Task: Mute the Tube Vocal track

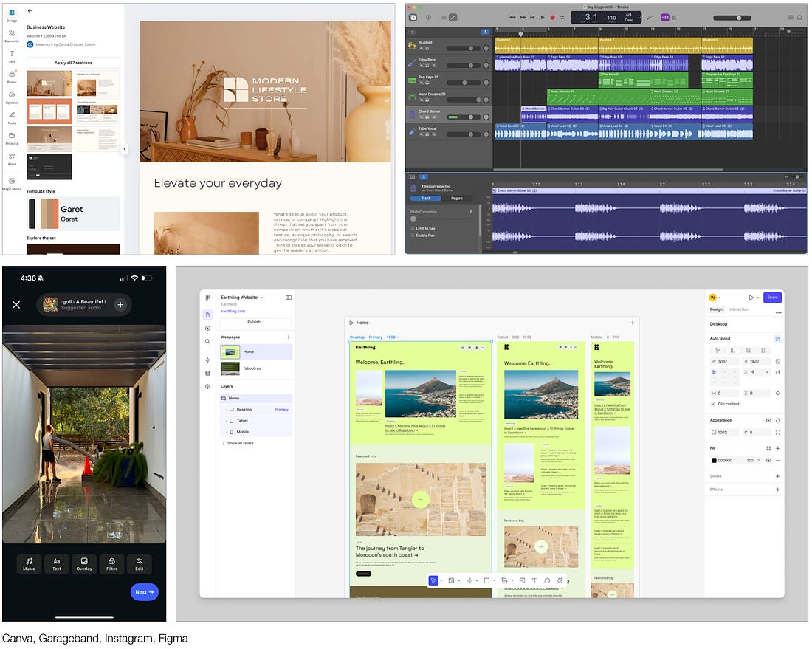Action: 421,134
